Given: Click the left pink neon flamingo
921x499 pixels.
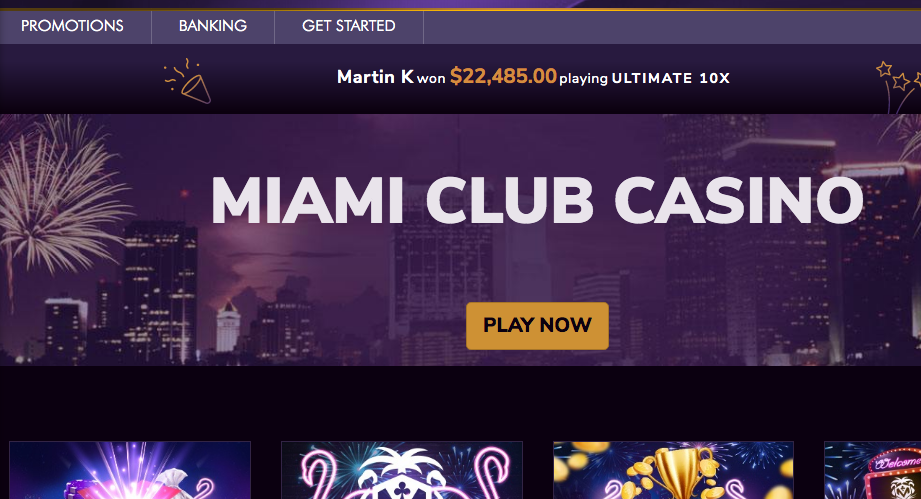Looking at the screenshot, I should tap(318, 473).
